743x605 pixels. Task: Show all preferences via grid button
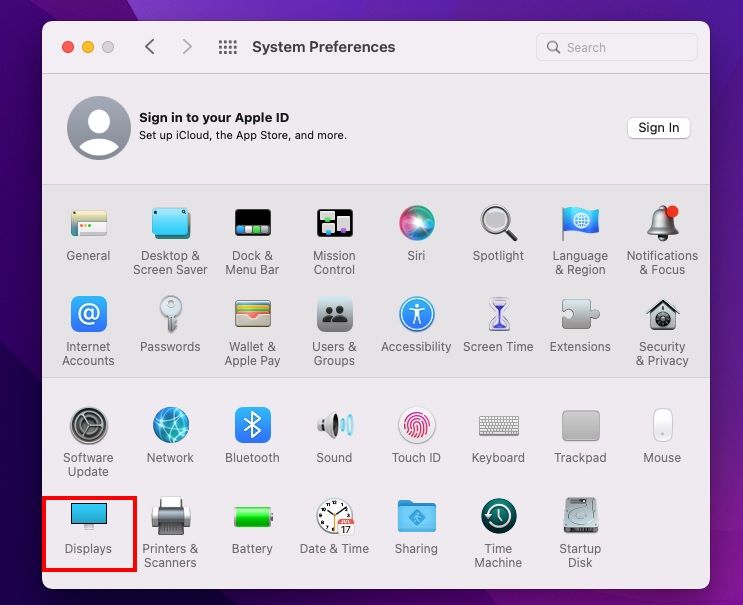click(227, 47)
